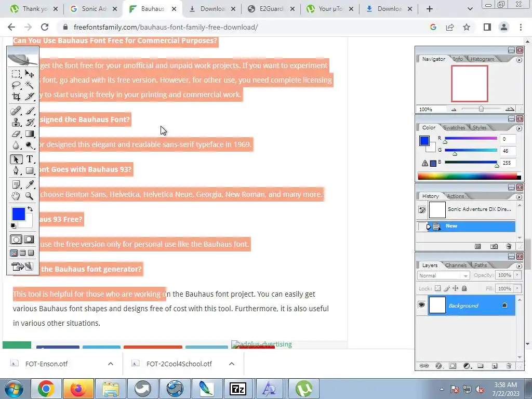Expand options for FOT-Enson.otf download
Image resolution: width=532 pixels, height=399 pixels.
(111, 364)
